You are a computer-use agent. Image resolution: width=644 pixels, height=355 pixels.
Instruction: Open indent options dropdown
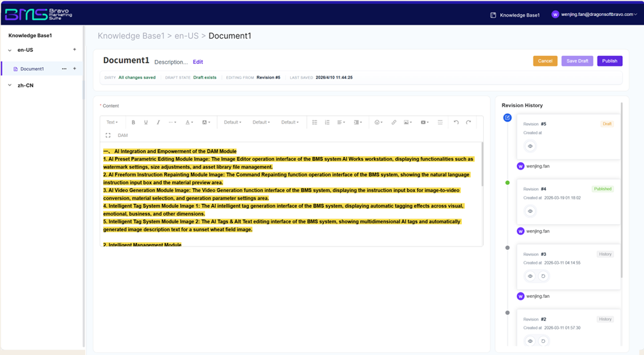click(358, 122)
